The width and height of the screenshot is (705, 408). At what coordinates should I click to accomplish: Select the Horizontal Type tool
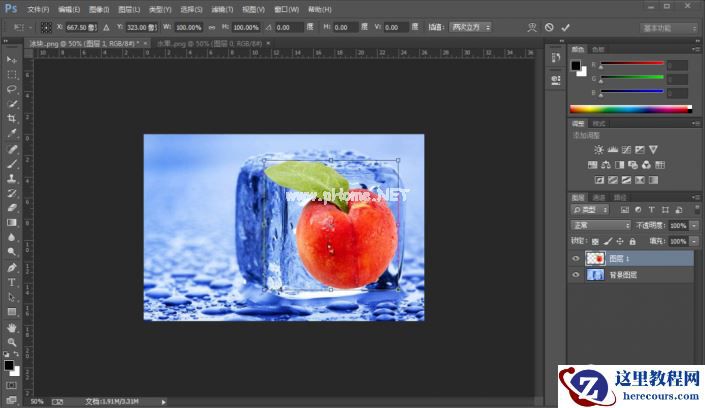(x=12, y=282)
